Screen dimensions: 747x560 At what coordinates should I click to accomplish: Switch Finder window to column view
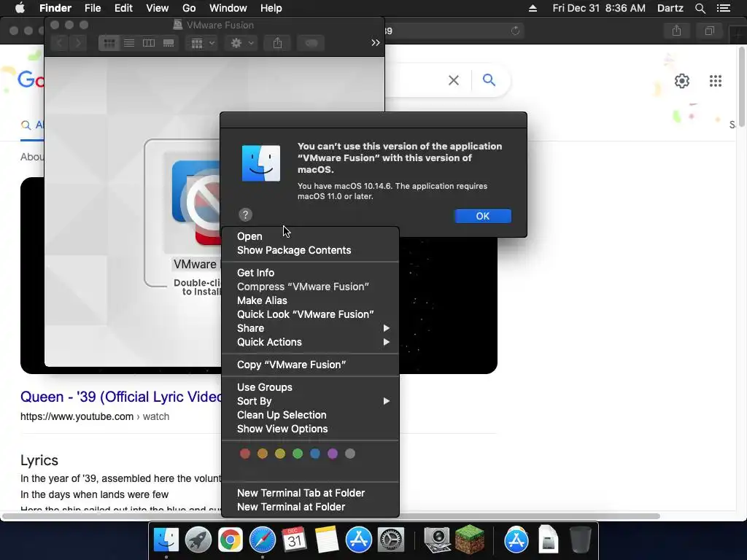(149, 43)
